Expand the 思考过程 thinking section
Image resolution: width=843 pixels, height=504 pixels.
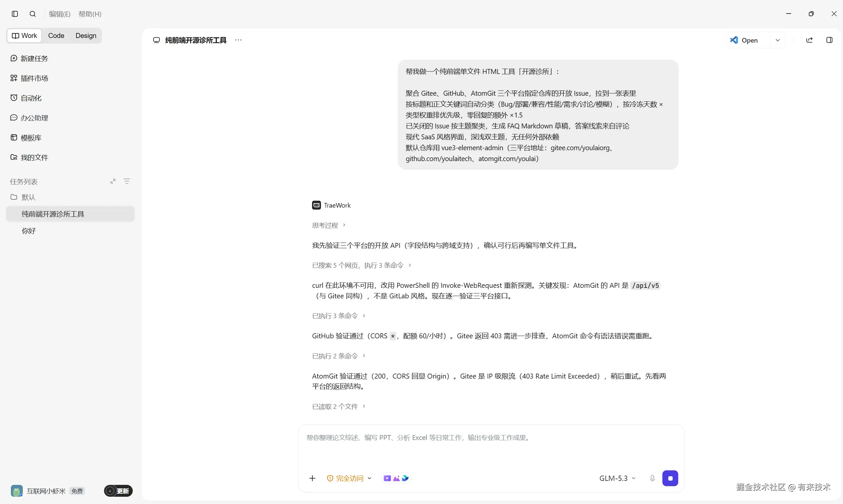click(x=329, y=225)
